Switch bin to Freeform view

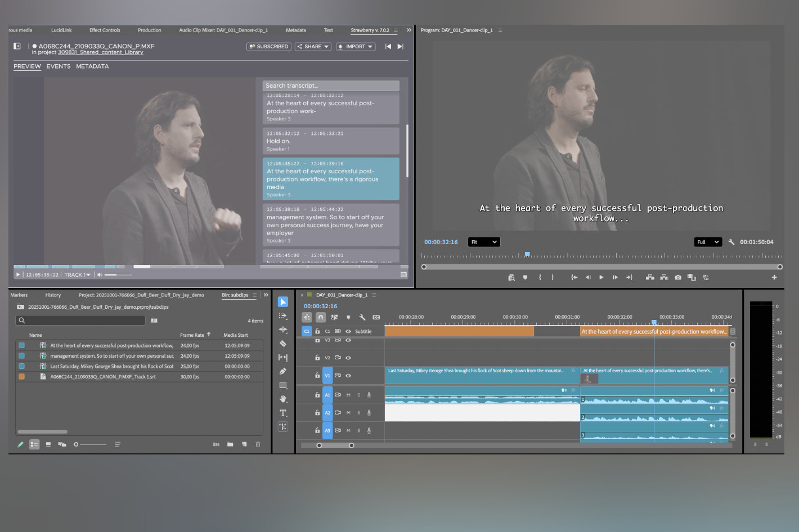[x=62, y=444]
